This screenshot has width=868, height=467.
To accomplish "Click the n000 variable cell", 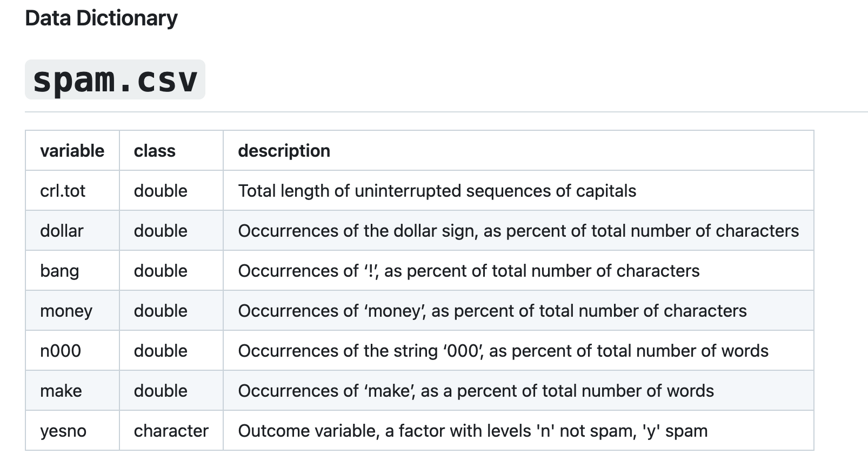I will coord(61,351).
